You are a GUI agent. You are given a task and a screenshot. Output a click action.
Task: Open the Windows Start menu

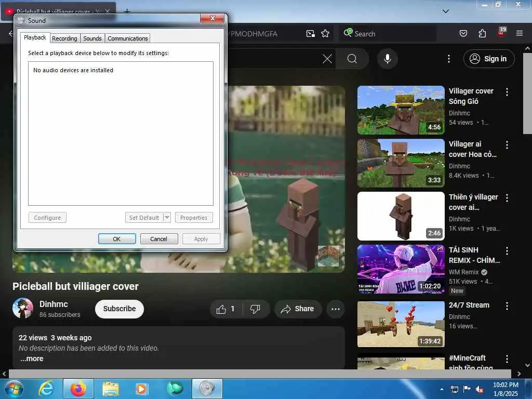(14, 389)
